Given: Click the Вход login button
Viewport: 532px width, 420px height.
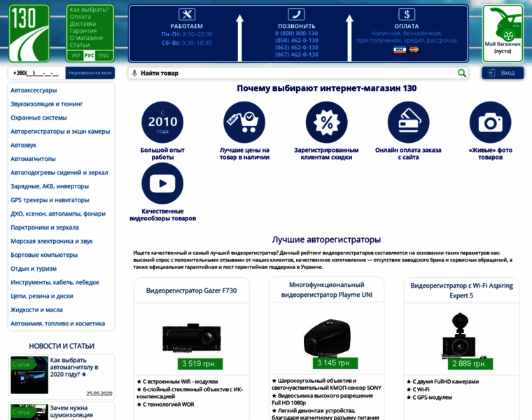Looking at the screenshot, I should coord(503,73).
